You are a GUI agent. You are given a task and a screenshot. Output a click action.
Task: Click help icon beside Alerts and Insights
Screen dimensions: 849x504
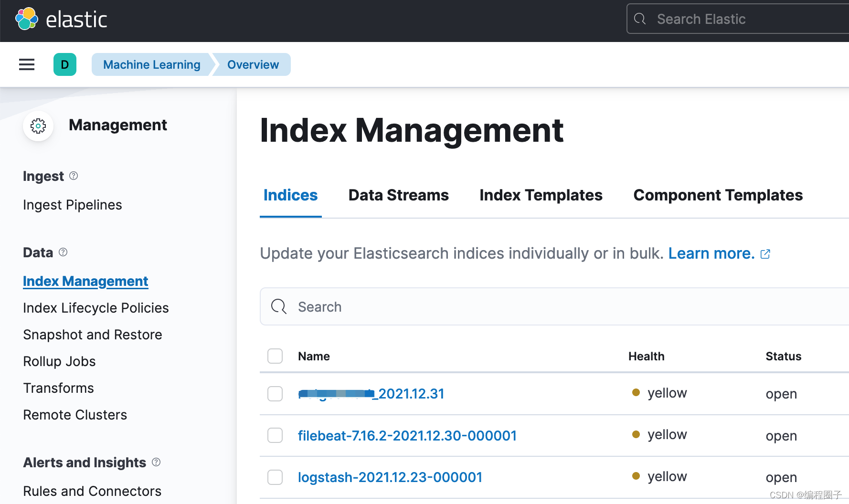(156, 462)
